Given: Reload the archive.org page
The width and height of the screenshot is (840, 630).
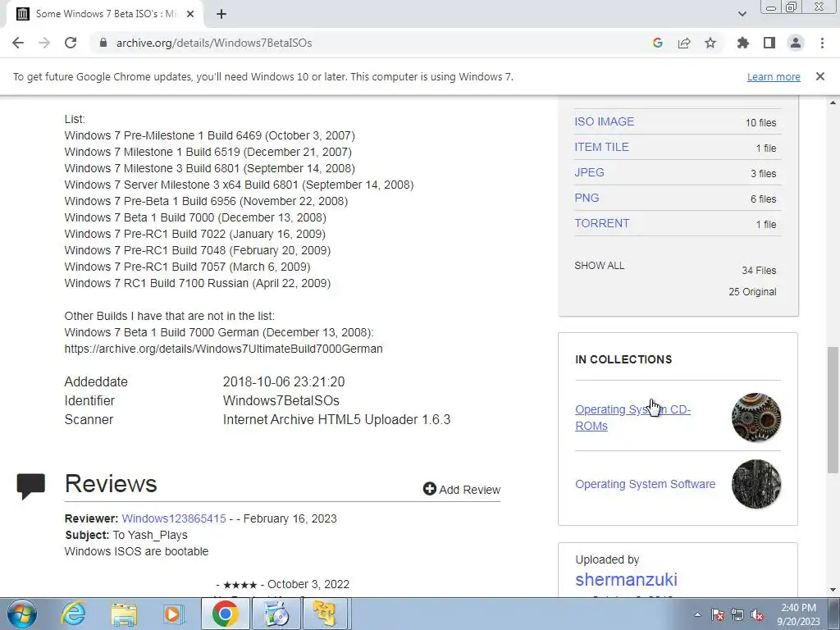Looking at the screenshot, I should click(71, 43).
